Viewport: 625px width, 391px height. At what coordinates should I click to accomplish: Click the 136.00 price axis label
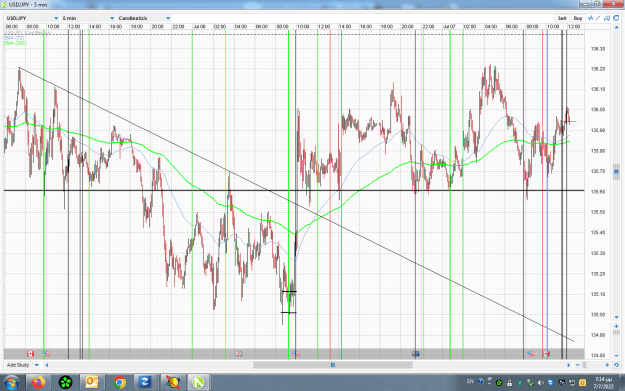598,110
